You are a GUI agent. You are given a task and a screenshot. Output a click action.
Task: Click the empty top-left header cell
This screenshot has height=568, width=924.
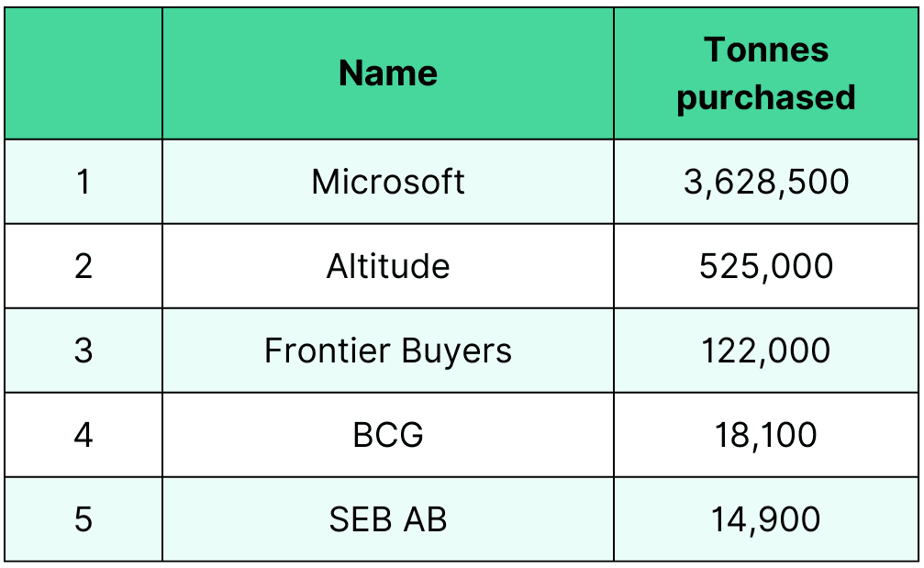tap(83, 73)
